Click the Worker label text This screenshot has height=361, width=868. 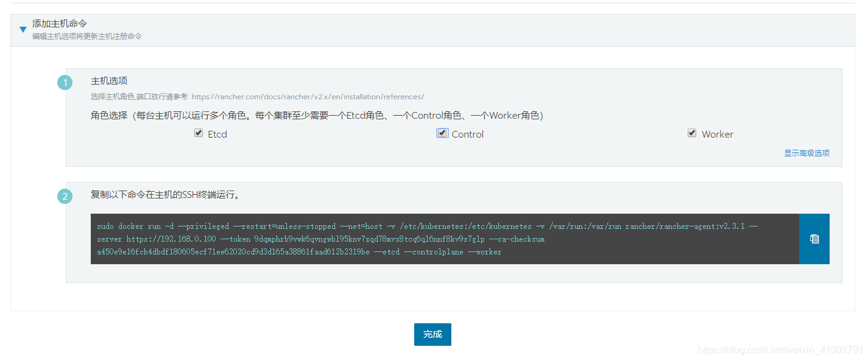tap(718, 134)
